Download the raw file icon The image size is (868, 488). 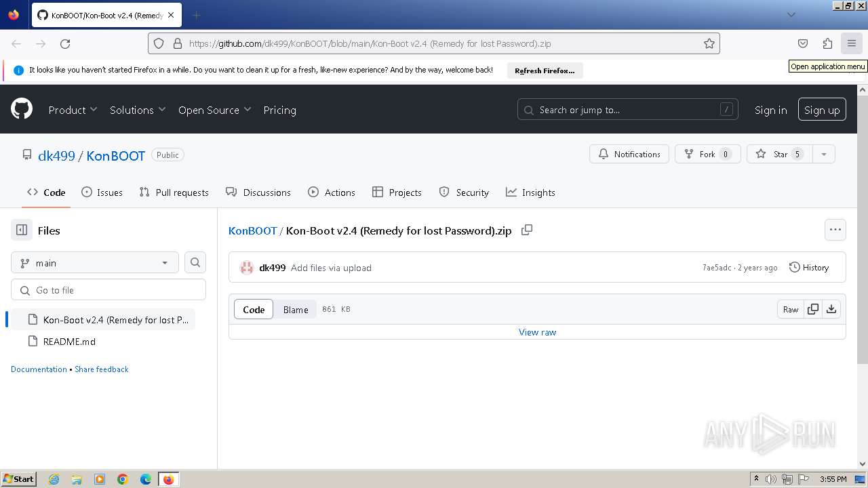pos(831,309)
